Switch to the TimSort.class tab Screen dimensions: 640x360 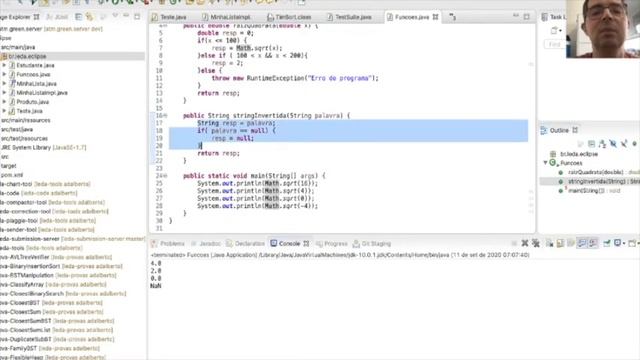289,17
